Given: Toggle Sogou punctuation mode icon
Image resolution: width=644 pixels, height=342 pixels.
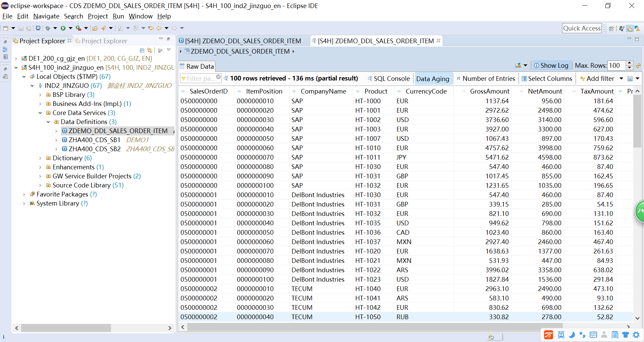Looking at the screenshot, I should pos(583,335).
